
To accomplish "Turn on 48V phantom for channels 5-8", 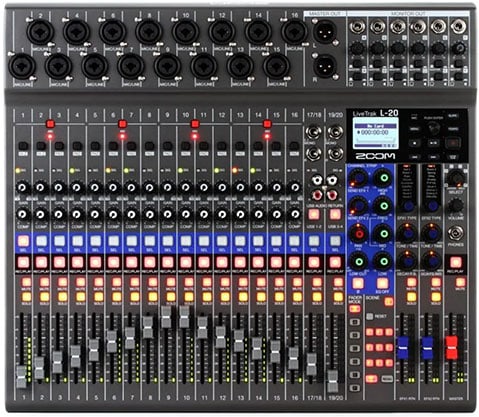I will pyautogui.click(x=122, y=124).
